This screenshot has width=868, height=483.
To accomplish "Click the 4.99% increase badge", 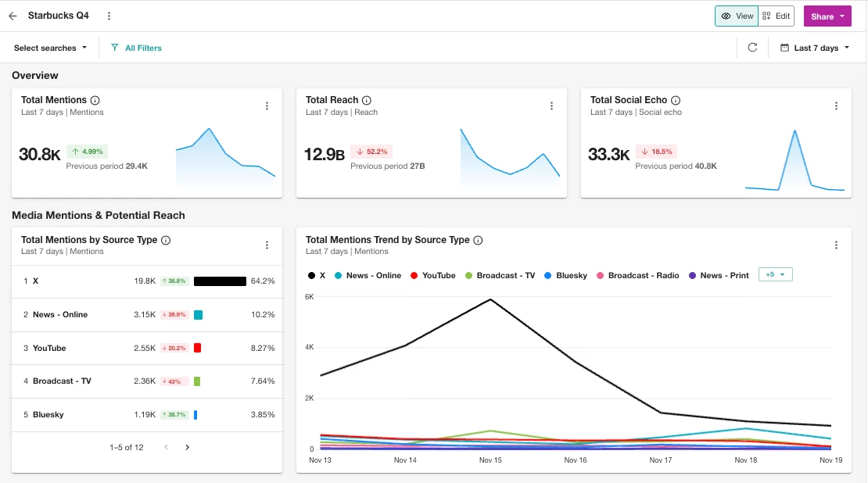I will point(88,152).
